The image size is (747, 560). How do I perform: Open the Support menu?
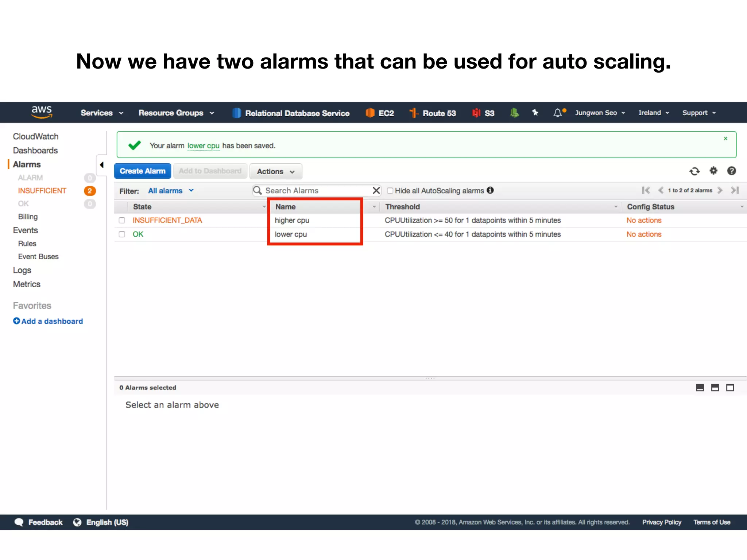click(699, 113)
